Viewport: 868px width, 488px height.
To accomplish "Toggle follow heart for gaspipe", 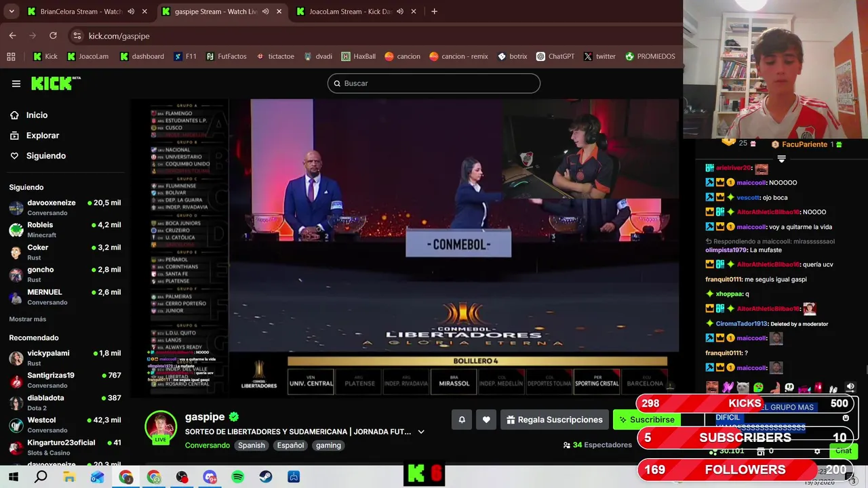I will click(486, 420).
